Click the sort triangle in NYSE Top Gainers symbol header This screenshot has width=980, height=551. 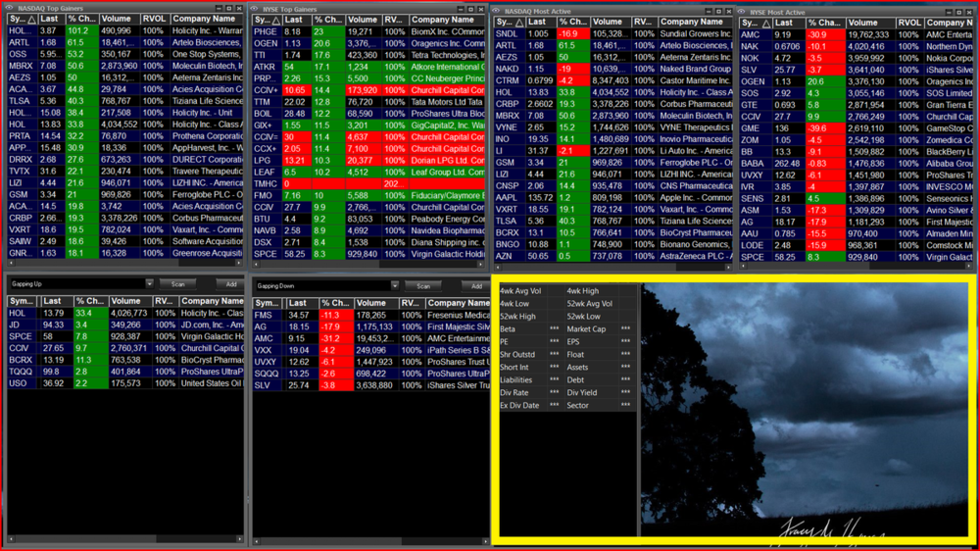coord(275,21)
